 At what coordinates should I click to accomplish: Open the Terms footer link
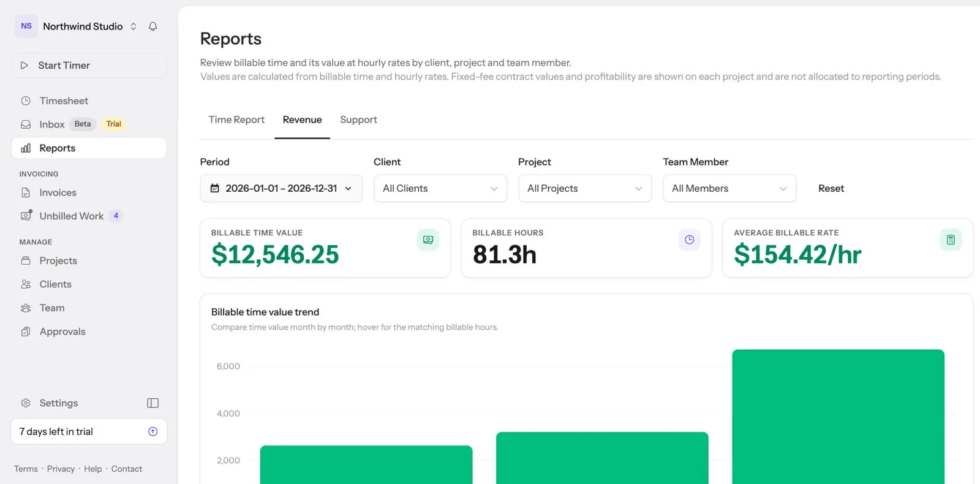(26, 469)
